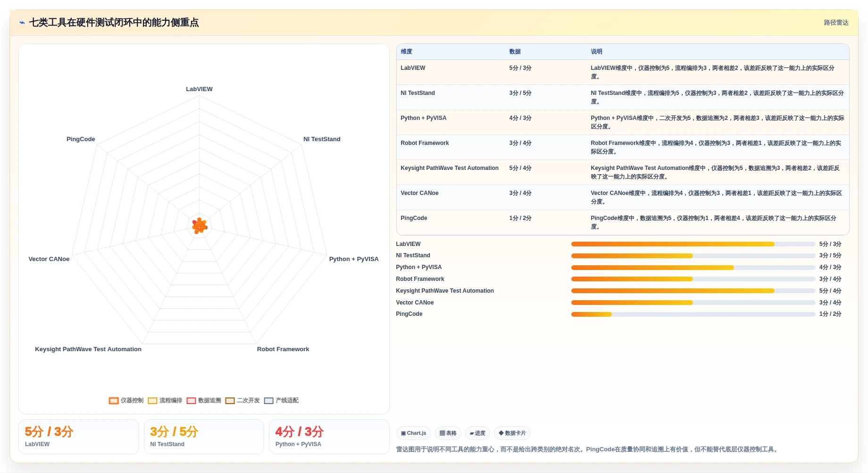Click the 说明 column header
The image size is (868, 473).
tap(597, 51)
